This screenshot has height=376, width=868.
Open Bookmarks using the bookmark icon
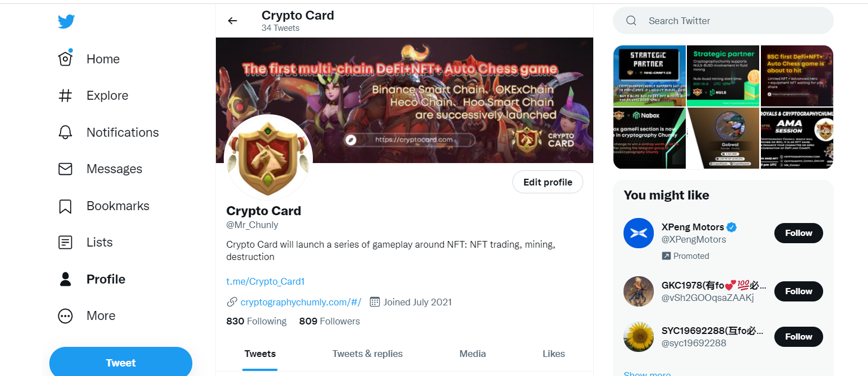(x=66, y=206)
